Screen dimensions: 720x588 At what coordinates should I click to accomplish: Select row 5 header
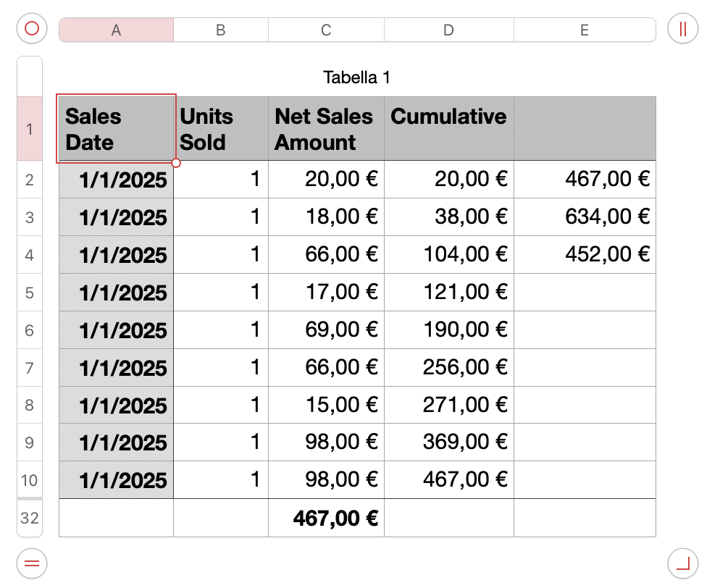[x=30, y=293]
